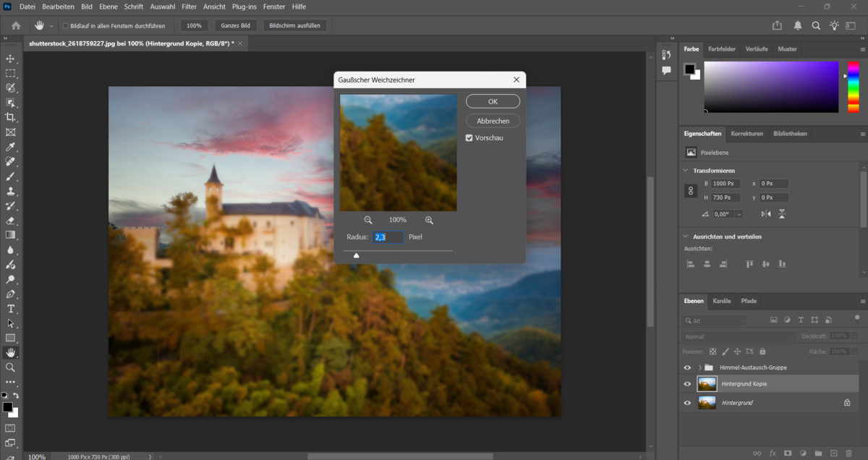Click the Radius input field
The image size is (868, 460).
pyautogui.click(x=388, y=237)
